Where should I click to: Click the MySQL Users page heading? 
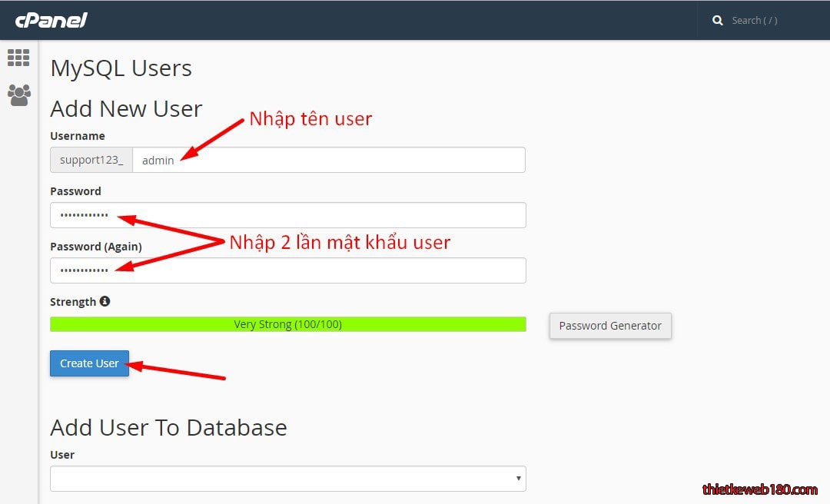coord(121,68)
